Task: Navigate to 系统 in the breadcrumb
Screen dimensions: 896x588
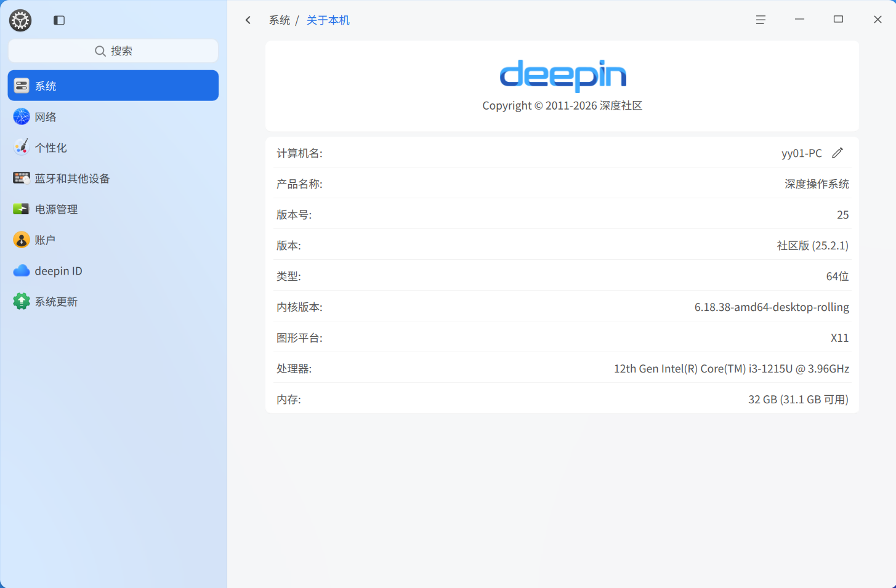Action: (280, 20)
